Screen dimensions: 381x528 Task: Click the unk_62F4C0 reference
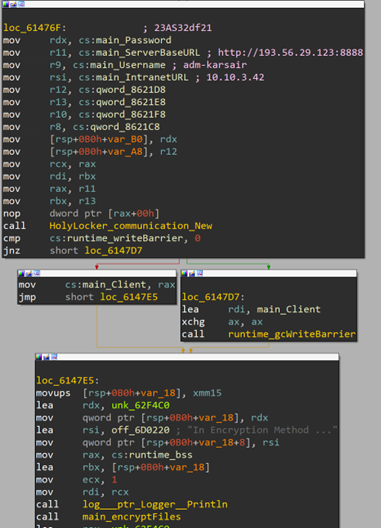click(140, 405)
